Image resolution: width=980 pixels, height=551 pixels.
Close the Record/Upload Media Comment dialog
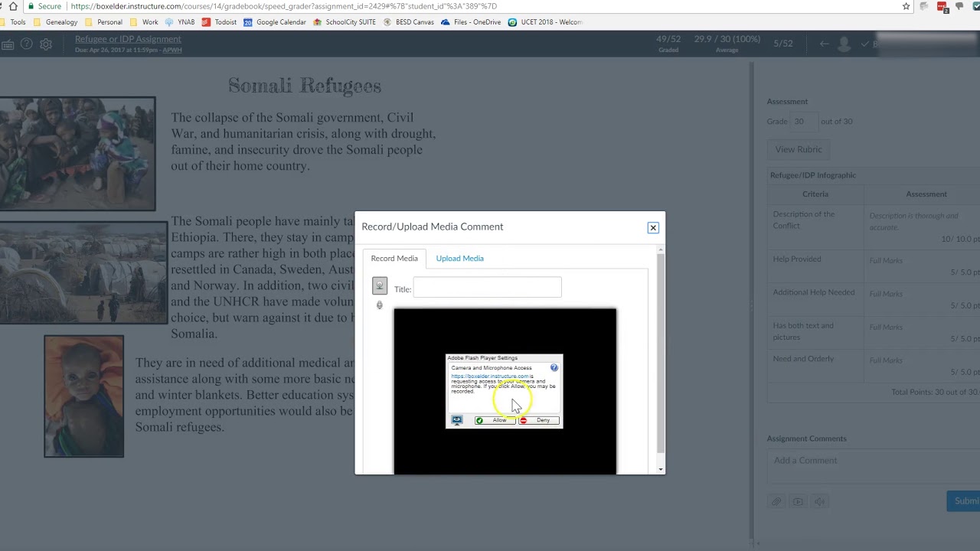653,228
